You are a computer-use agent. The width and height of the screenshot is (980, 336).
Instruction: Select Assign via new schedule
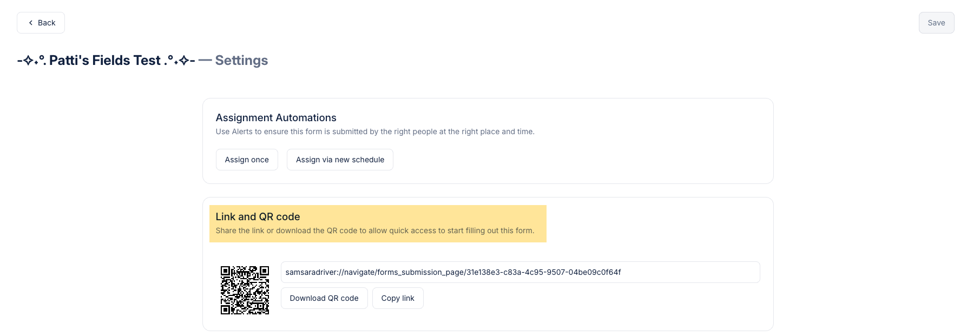coord(340,160)
